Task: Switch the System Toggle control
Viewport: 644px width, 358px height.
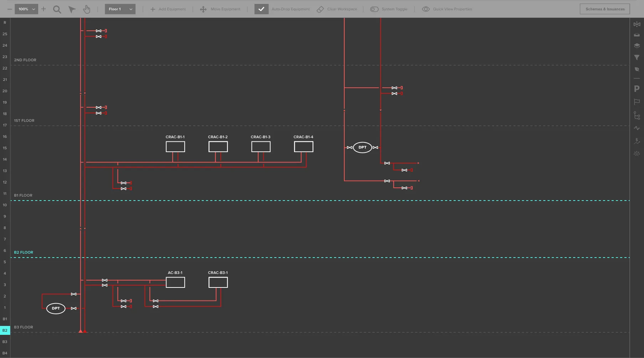Action: point(374,9)
